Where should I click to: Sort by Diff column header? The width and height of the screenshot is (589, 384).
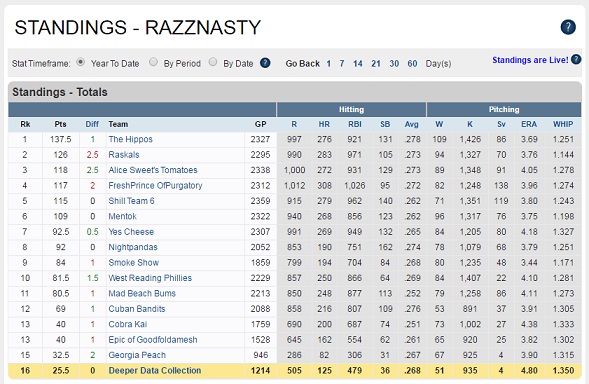pos(92,124)
